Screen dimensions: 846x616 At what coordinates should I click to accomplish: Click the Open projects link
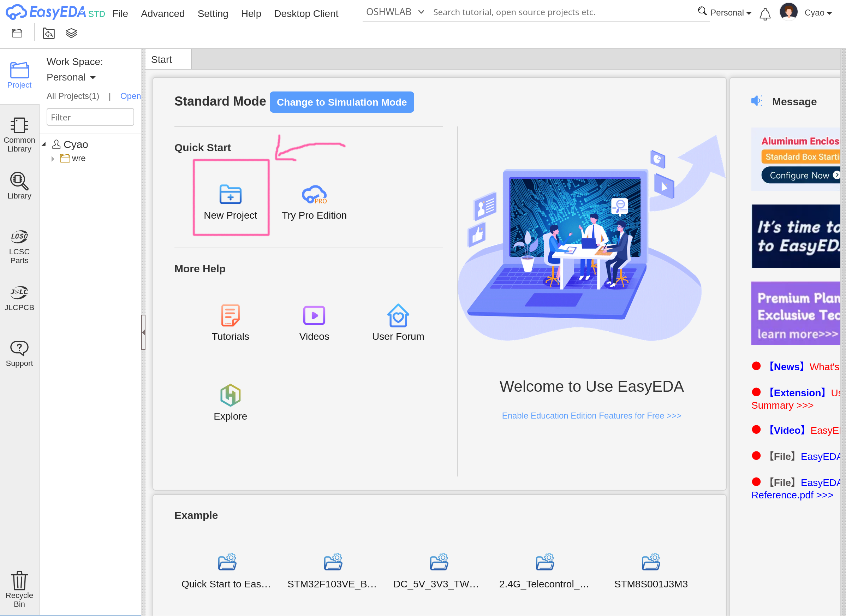[130, 96]
